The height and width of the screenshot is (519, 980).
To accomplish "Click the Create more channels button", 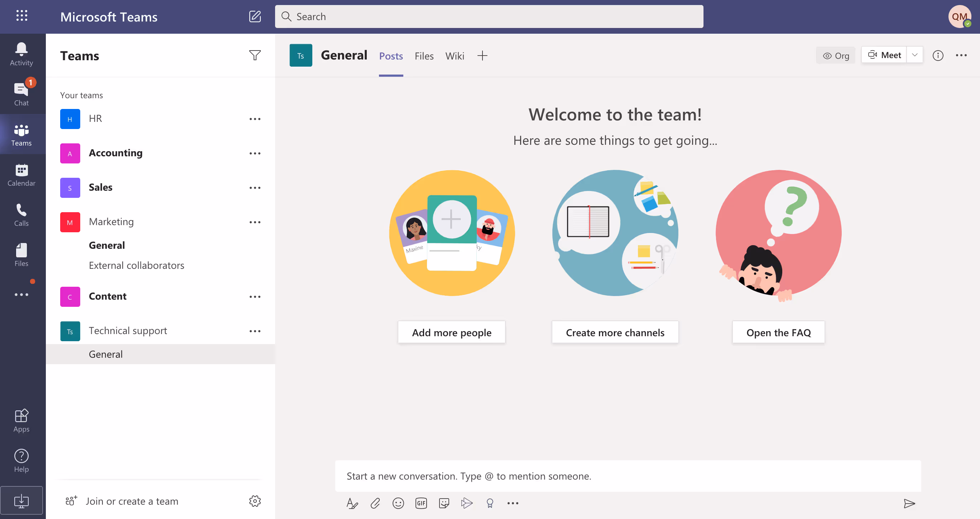I will [x=615, y=332].
